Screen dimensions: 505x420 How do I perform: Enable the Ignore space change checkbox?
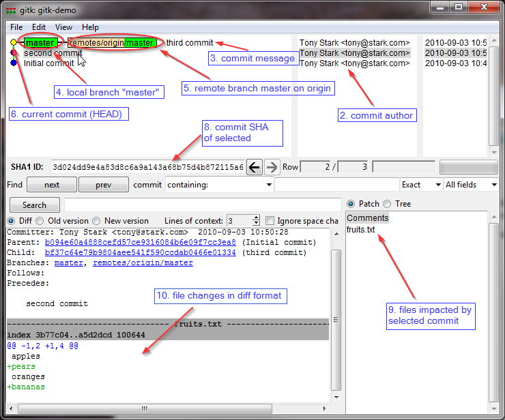270,221
